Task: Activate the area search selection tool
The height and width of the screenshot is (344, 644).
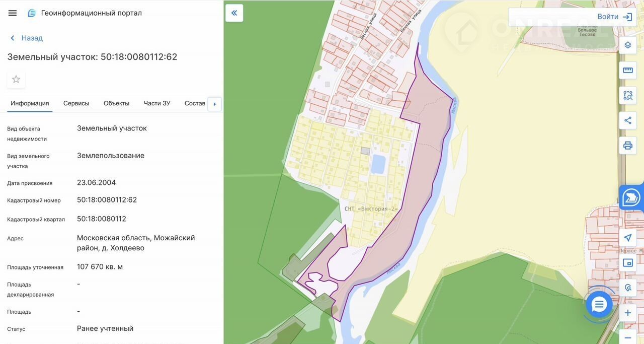Action: pos(627,95)
